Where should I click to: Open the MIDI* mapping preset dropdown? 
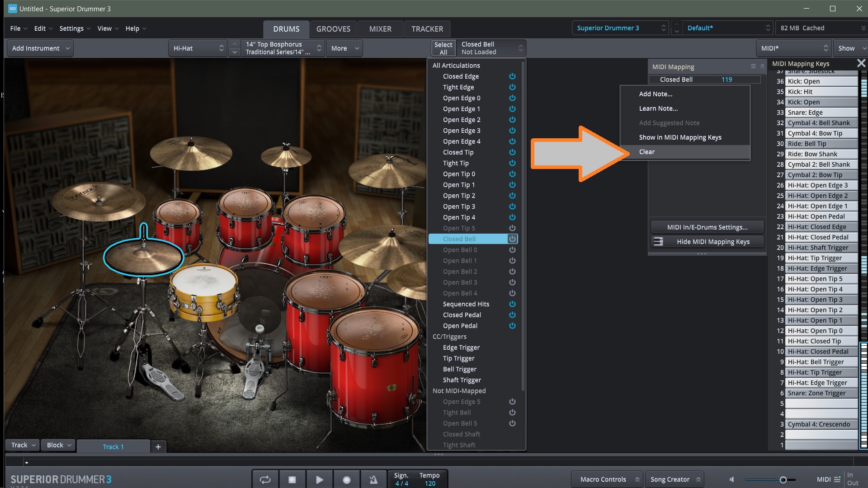(794, 48)
